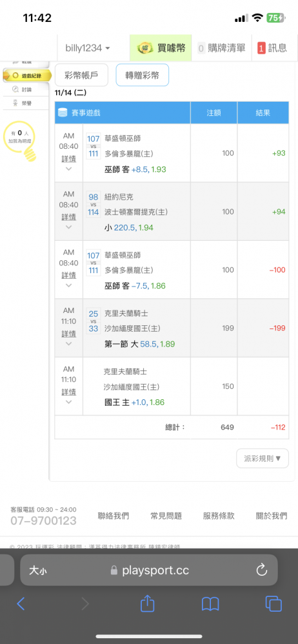This screenshot has width=298, height=644.
Task: Select 遊戲紀錄 in the sidebar
Action: (x=27, y=75)
